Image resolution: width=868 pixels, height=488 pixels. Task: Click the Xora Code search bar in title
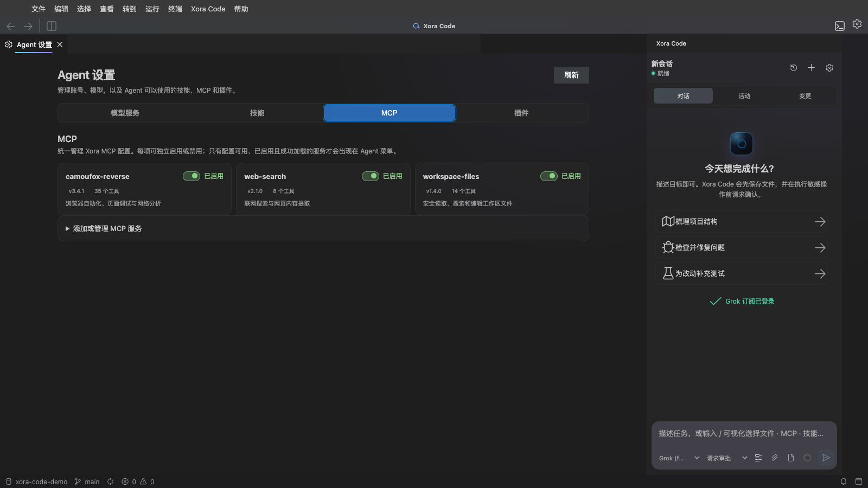[434, 26]
